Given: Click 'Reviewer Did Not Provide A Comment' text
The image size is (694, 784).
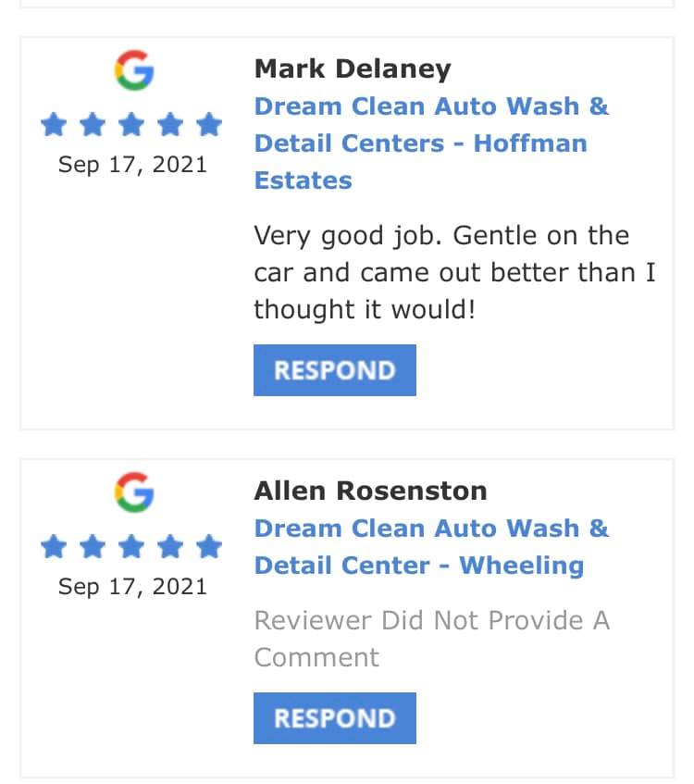Looking at the screenshot, I should (x=431, y=639).
